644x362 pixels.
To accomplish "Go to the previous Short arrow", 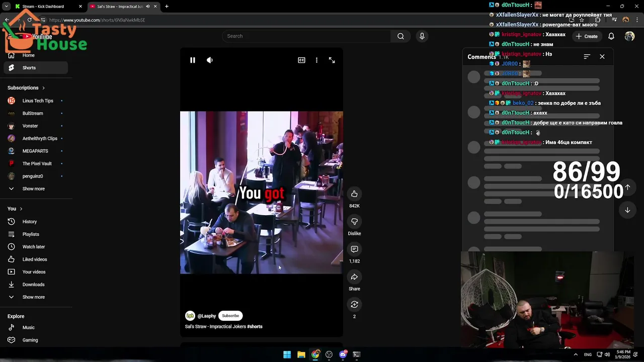I will click(627, 187).
